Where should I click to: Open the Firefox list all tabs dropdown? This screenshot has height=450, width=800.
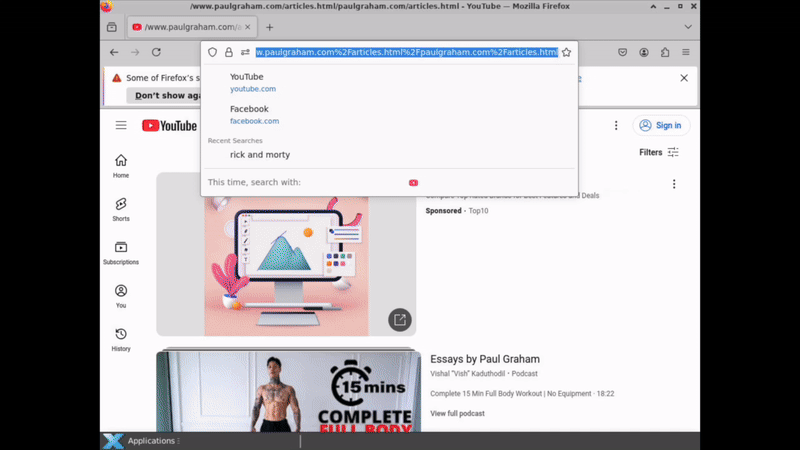(x=688, y=27)
